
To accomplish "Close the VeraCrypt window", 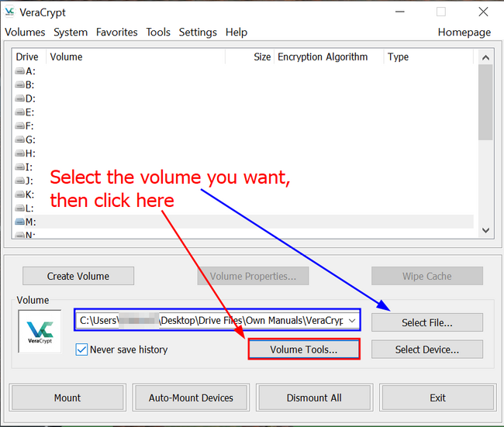I will coord(483,12).
